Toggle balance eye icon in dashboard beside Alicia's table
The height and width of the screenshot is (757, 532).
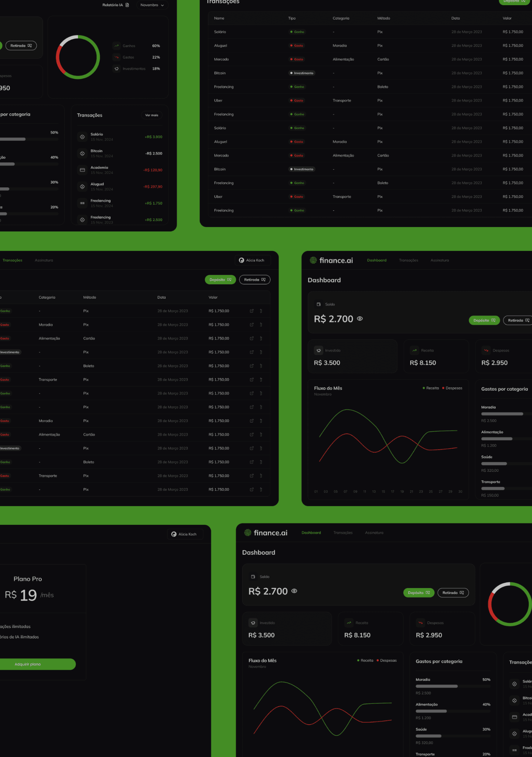click(360, 319)
